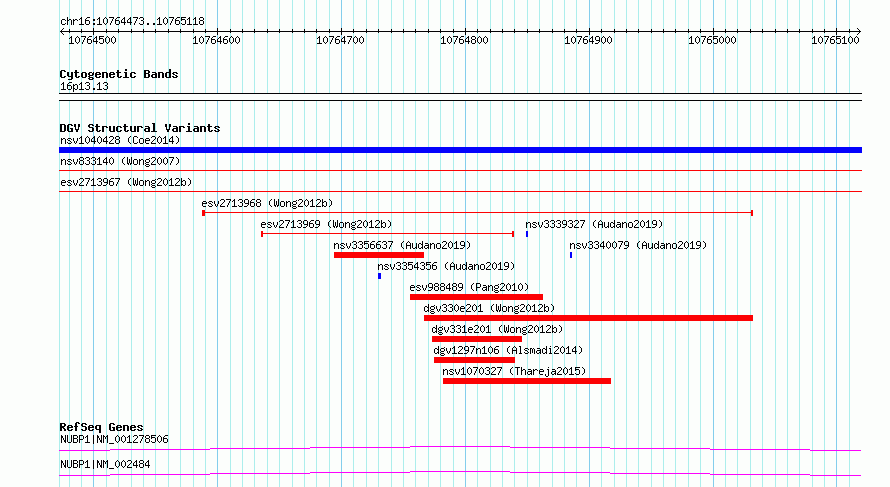Click the esv2713969 (Wong2012b) label

326,224
